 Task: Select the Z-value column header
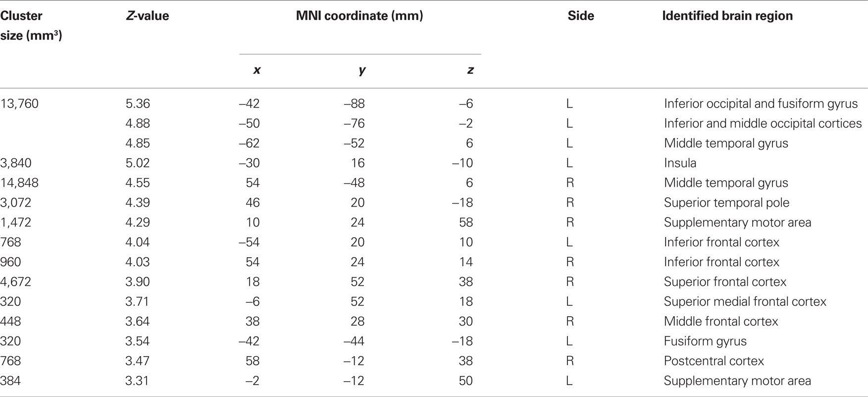(x=147, y=16)
